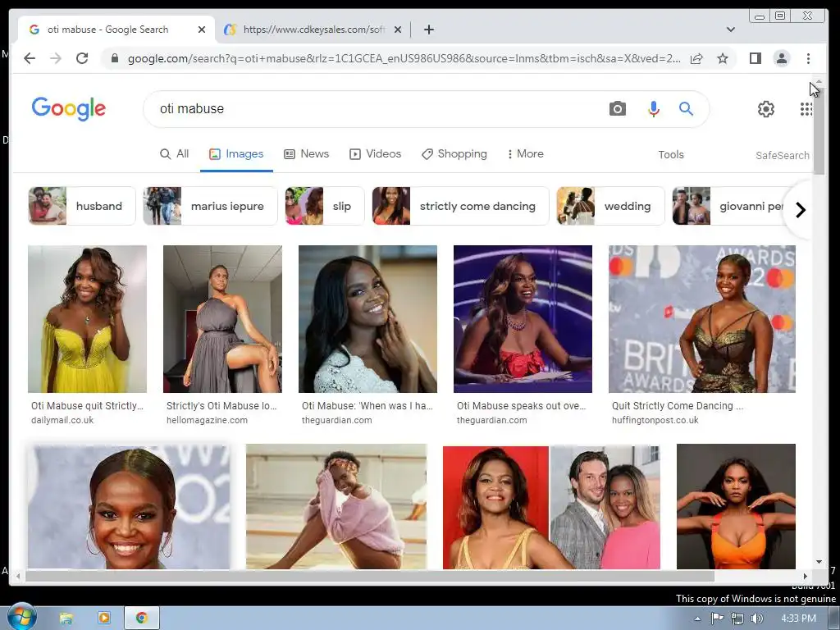Click the search box containing oti mabuse

(375, 109)
